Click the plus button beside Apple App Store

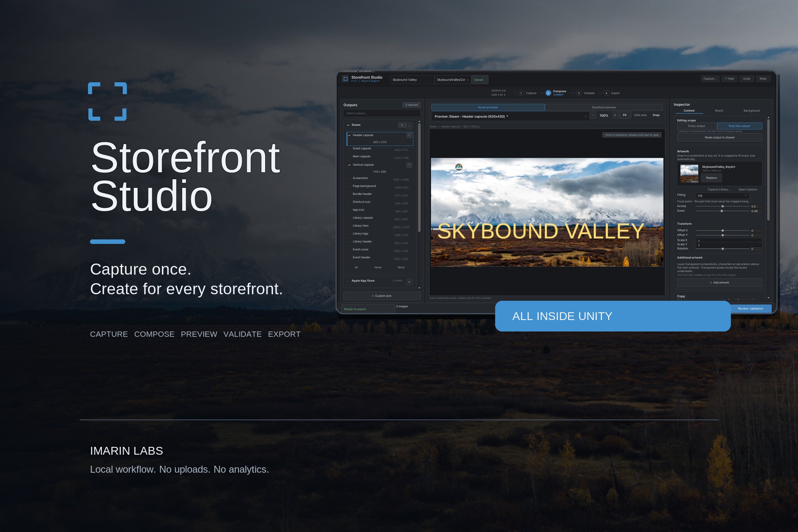click(x=409, y=282)
